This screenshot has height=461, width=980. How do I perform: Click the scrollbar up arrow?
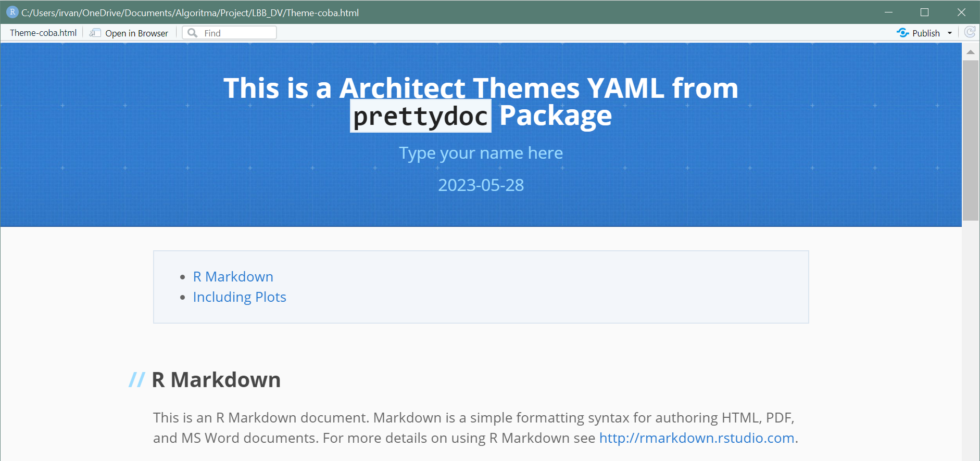tap(970, 52)
